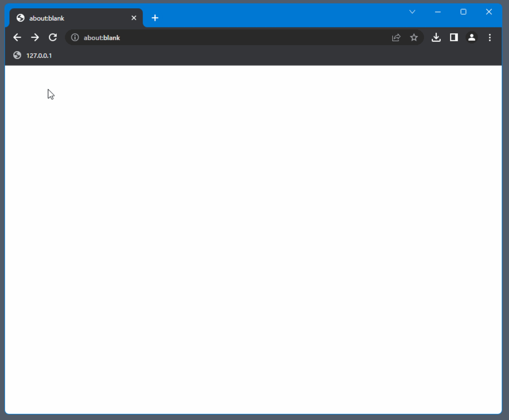Close the browser window
Image resolution: width=509 pixels, height=420 pixels.
(x=489, y=12)
